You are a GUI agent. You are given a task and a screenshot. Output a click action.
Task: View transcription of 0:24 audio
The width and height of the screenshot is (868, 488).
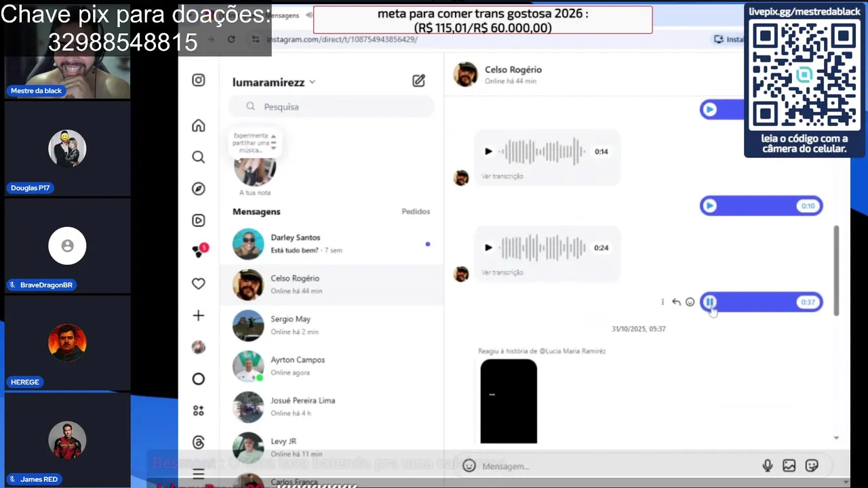point(502,272)
